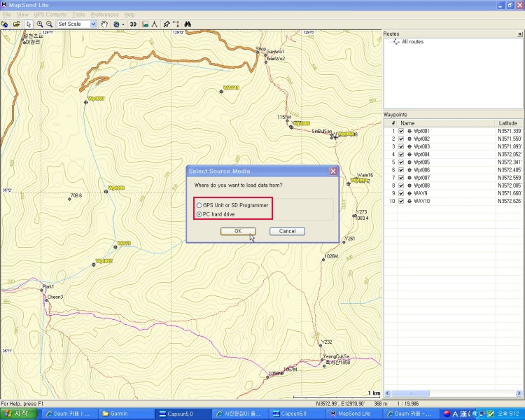Toggle the 3D view button
The height and width of the screenshot is (420, 525).
133,24
